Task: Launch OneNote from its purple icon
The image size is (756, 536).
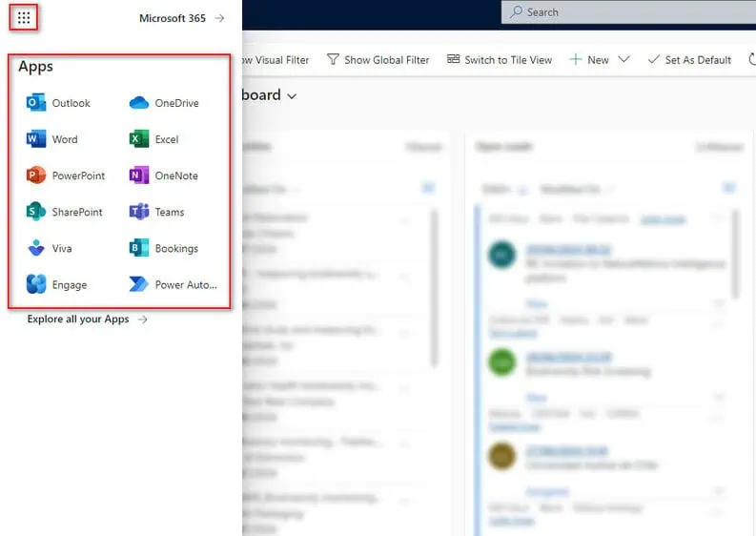Action: (x=139, y=175)
